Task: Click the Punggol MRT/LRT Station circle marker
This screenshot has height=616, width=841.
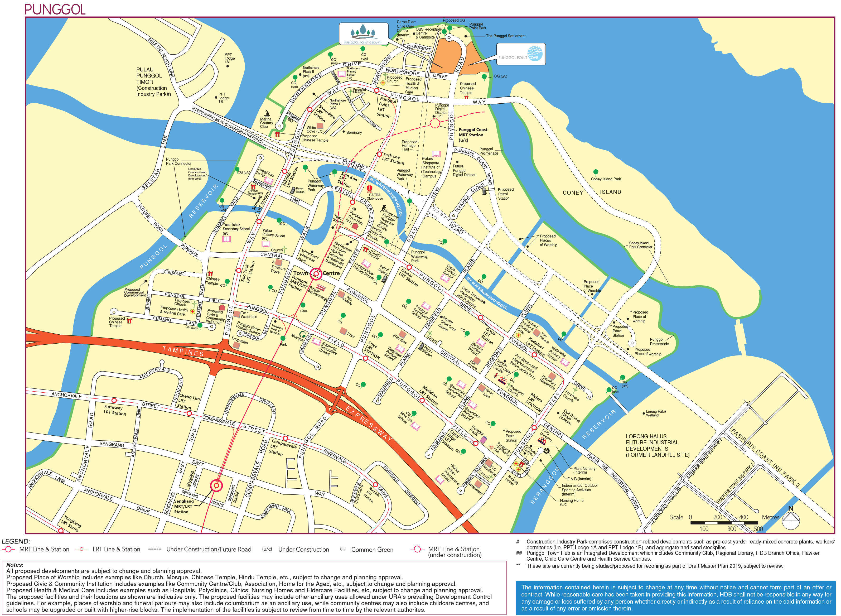Action: [x=316, y=274]
